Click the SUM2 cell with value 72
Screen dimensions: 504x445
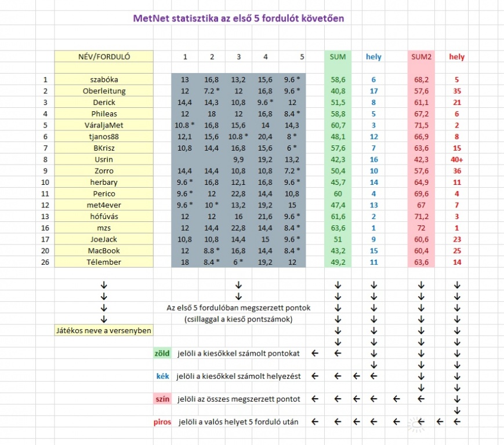point(422,228)
